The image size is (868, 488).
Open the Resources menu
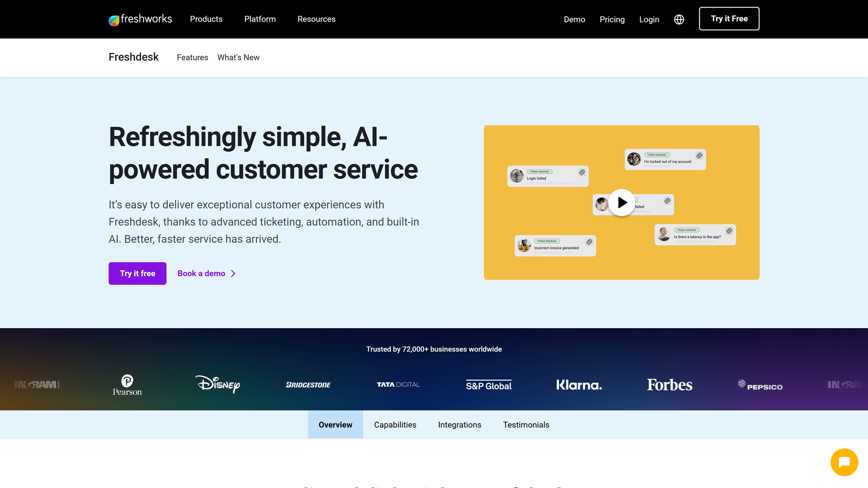pos(316,19)
